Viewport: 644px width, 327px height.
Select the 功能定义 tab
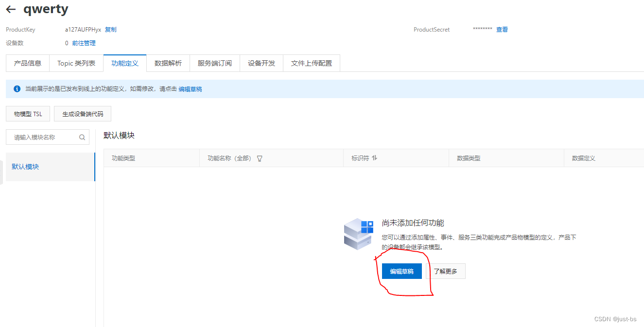125,63
